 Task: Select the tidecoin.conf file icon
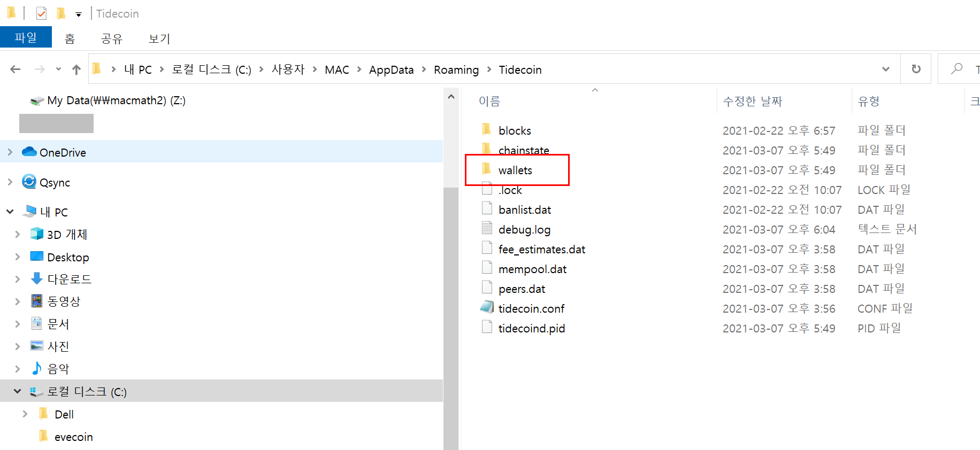pyautogui.click(x=487, y=308)
